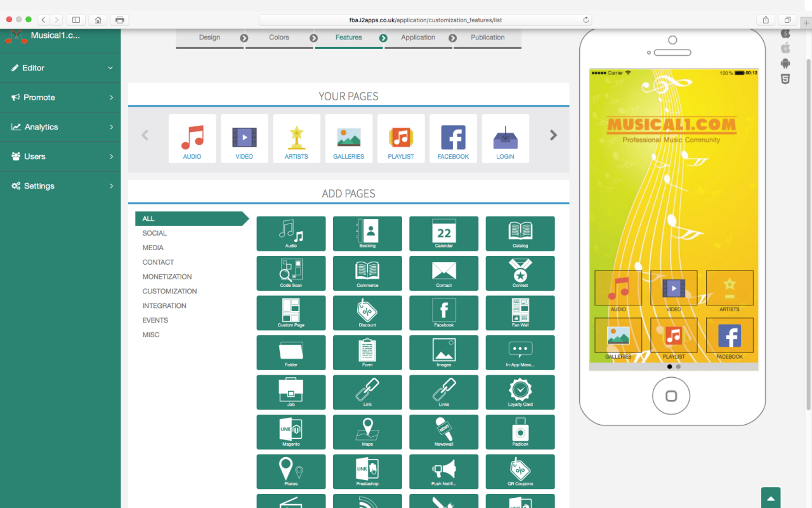Expand the Promote sidebar section

point(60,97)
